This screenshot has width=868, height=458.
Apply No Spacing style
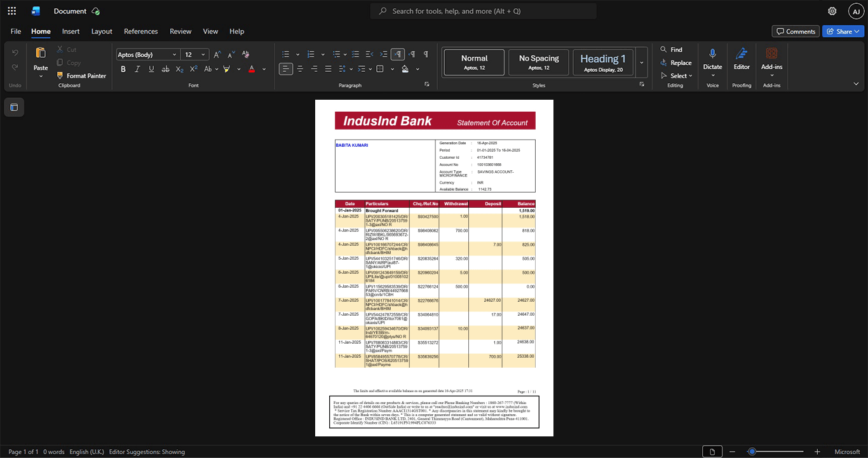pyautogui.click(x=539, y=62)
